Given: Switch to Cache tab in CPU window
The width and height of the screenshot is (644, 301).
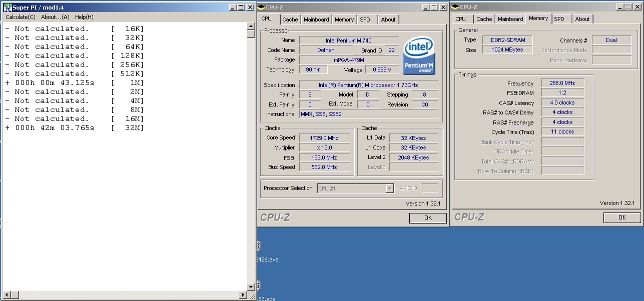Looking at the screenshot, I should point(290,19).
